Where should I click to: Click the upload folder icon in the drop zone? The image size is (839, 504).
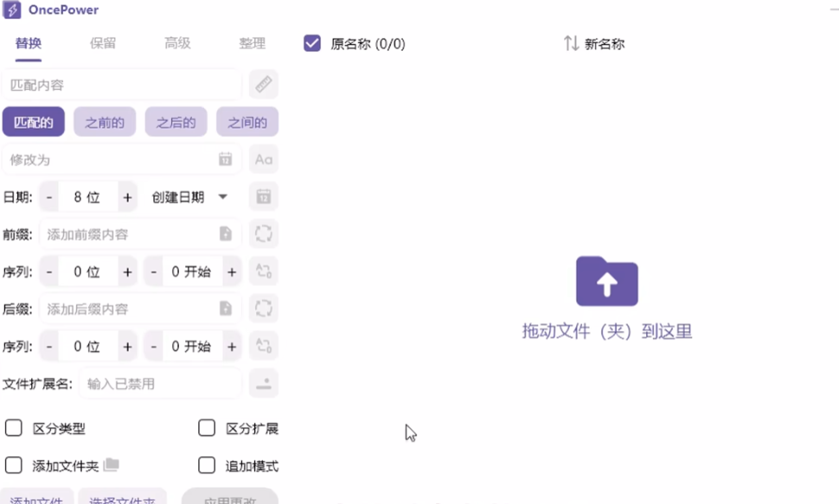coord(606,281)
